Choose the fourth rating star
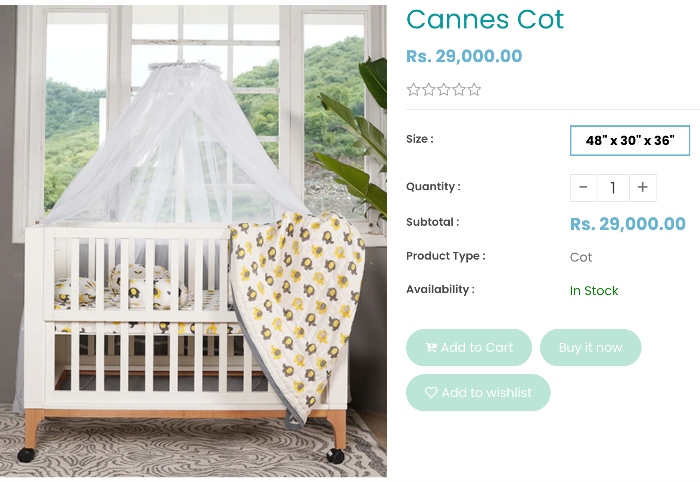Viewport: 700px width, 482px height. 459,90
